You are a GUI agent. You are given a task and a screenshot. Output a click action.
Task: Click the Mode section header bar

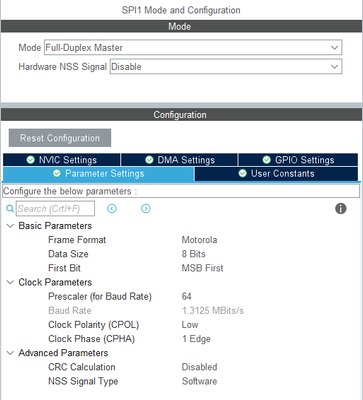pyautogui.click(x=181, y=26)
